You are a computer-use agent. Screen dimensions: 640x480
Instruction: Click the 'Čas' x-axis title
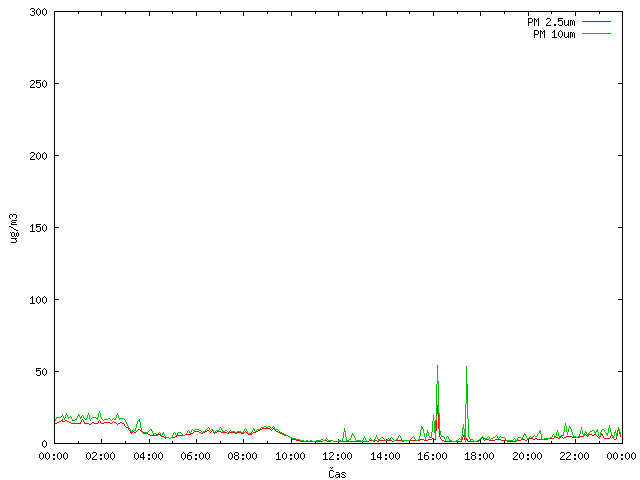pos(338,474)
